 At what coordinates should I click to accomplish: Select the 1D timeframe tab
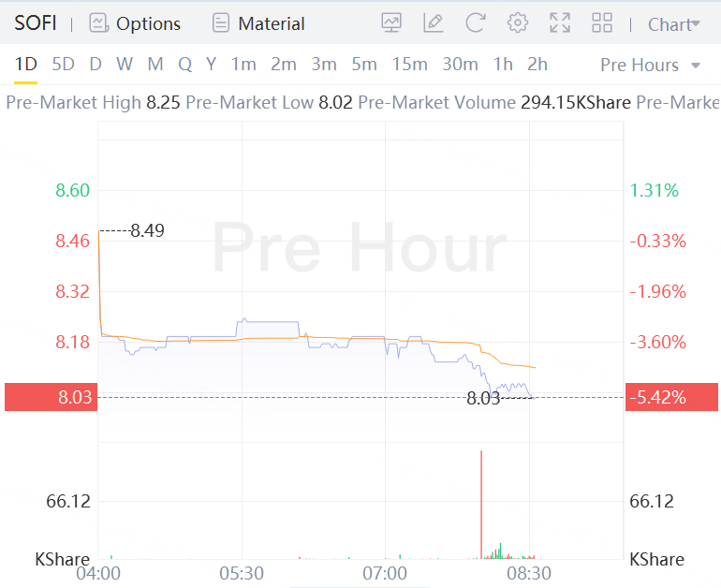click(x=25, y=65)
